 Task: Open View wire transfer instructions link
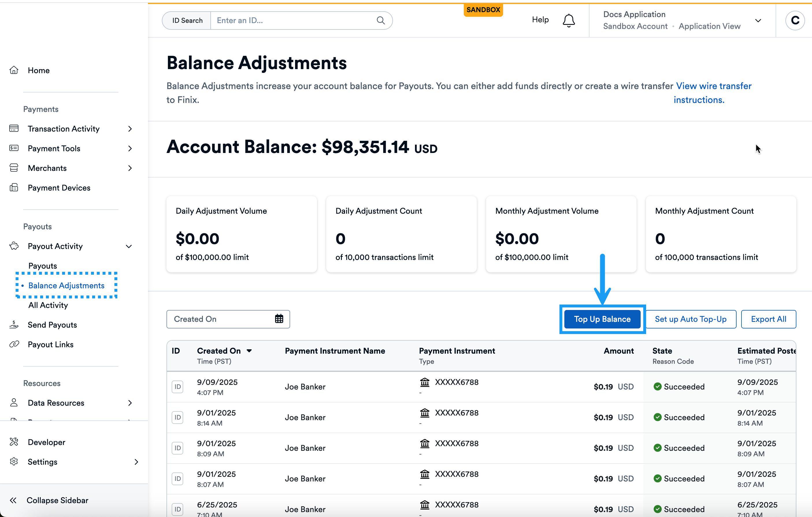713,86
